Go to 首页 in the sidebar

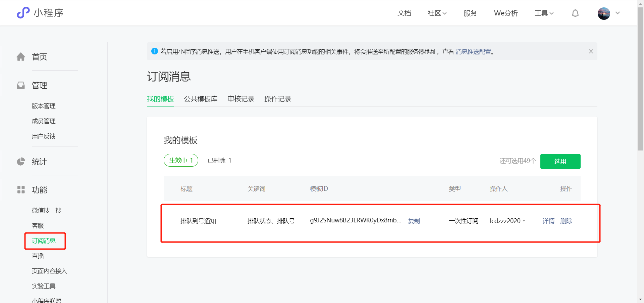coord(39,57)
